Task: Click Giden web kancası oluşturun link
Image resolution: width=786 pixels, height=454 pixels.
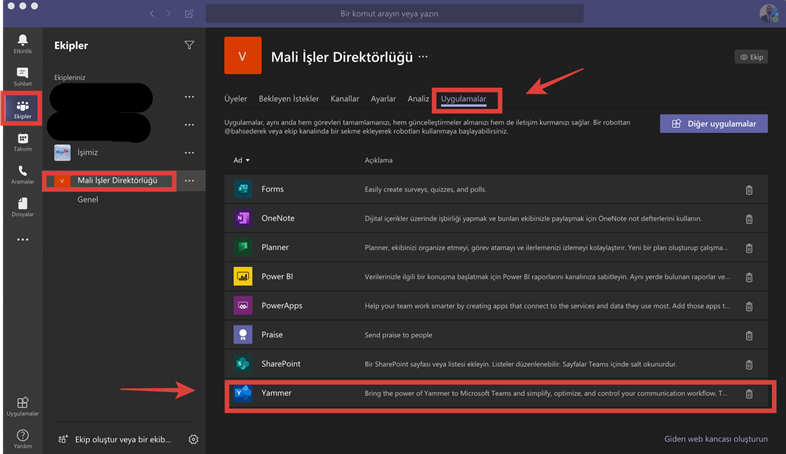Action: tap(715, 439)
